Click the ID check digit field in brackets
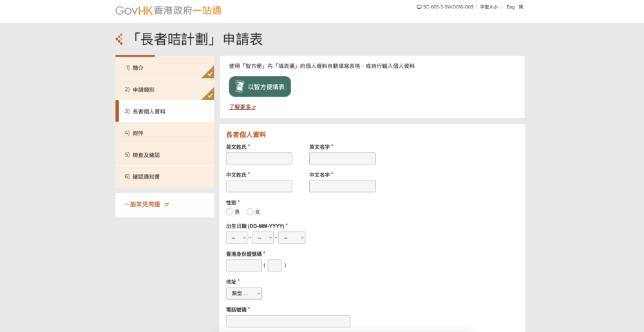This screenshot has width=644, height=332. click(275, 266)
